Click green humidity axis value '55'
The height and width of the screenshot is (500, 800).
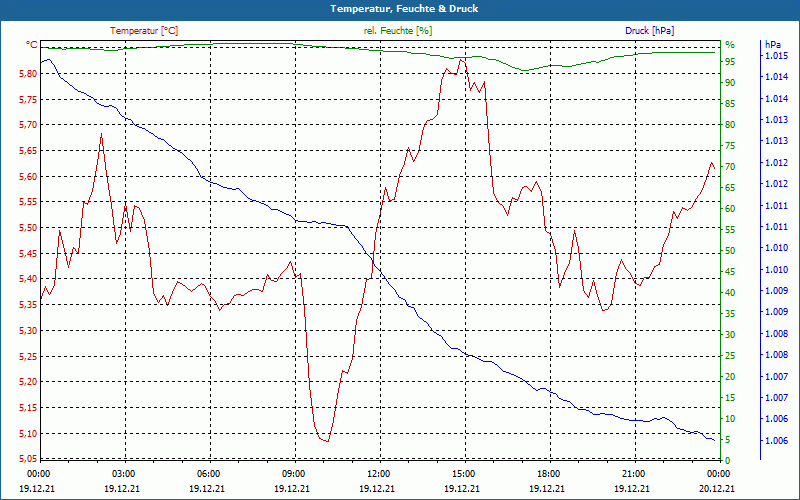pos(730,230)
